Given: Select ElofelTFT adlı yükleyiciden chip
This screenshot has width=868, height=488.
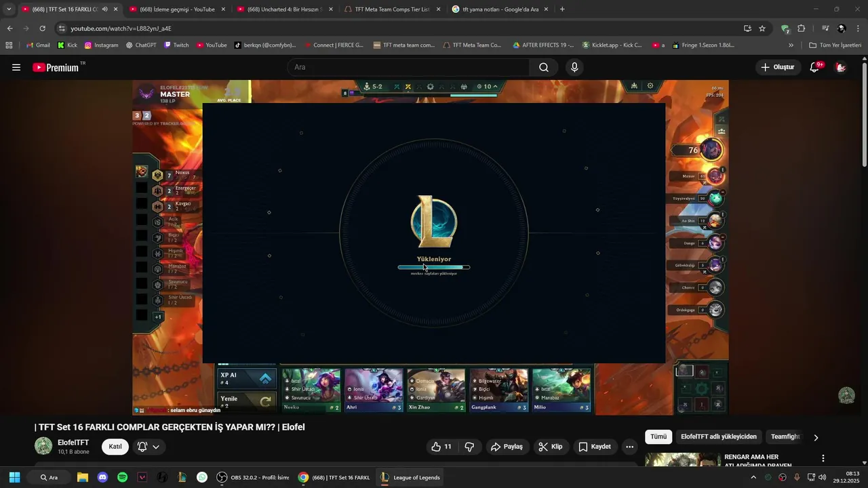Looking at the screenshot, I should [x=719, y=437].
